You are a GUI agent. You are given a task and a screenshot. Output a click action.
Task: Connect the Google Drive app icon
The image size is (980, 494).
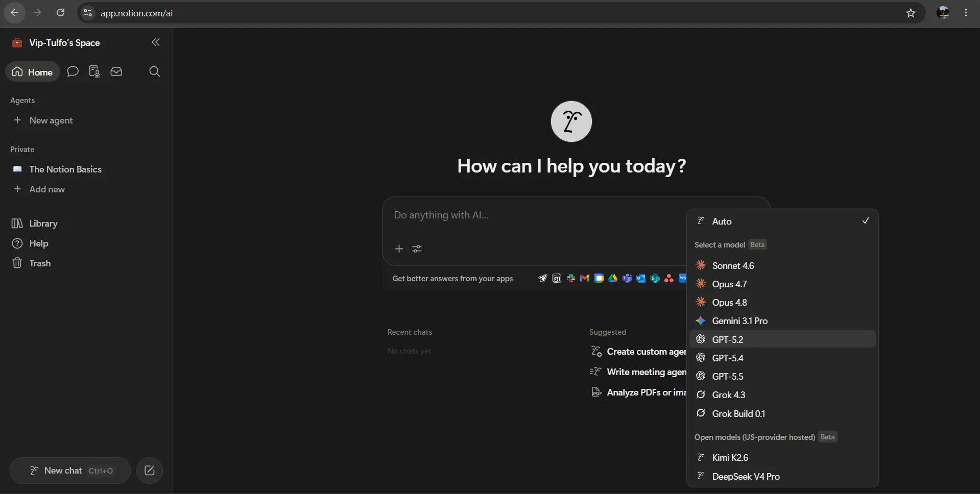[x=613, y=278]
